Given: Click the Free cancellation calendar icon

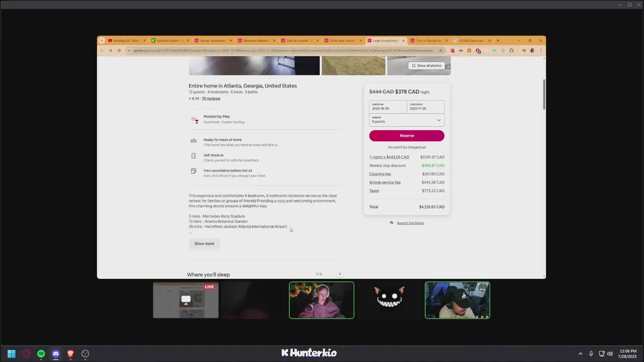Looking at the screenshot, I should [193, 171].
